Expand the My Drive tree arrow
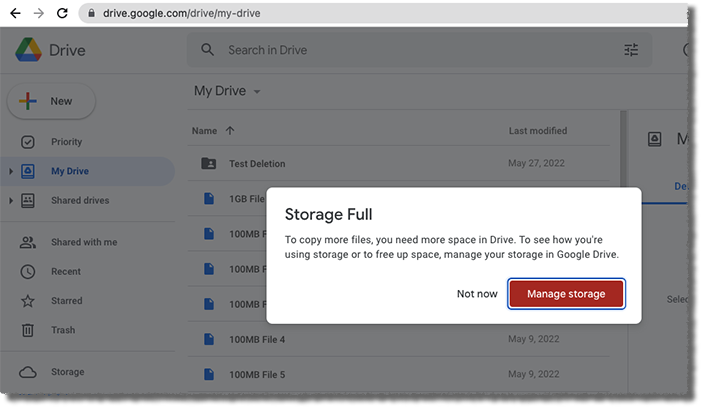This screenshot has height=414, width=704. (x=11, y=172)
